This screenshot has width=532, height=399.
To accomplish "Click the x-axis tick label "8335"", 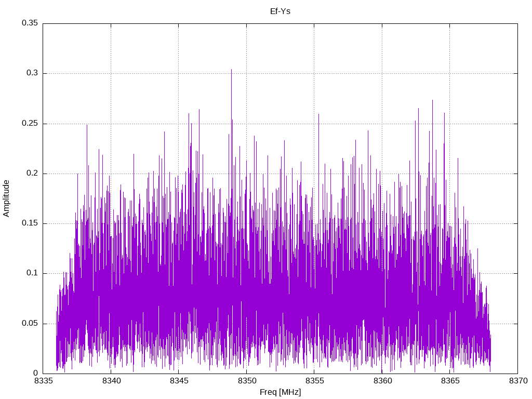I will point(43,381).
